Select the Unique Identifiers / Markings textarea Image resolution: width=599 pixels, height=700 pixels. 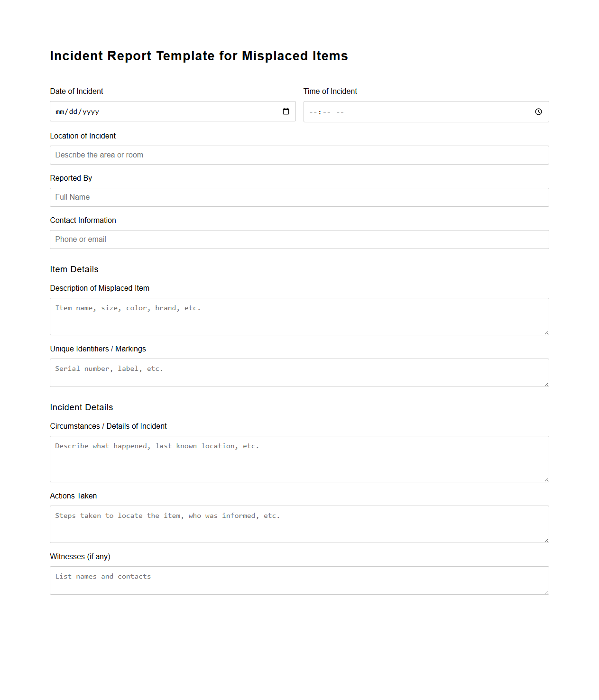[x=299, y=372]
